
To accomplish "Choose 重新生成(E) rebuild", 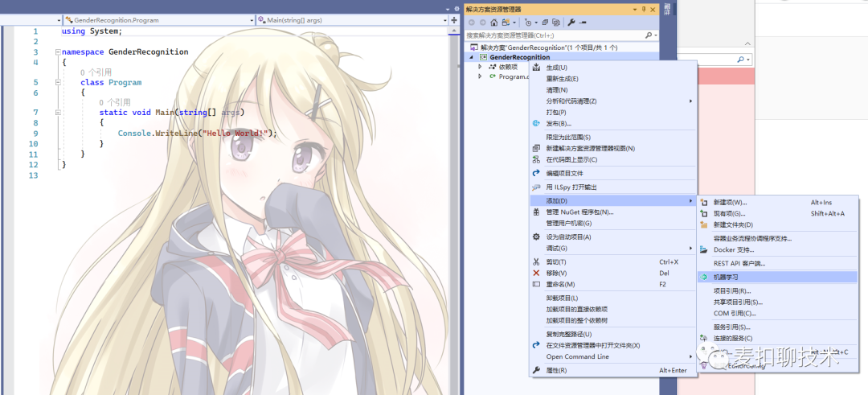I will (612, 79).
